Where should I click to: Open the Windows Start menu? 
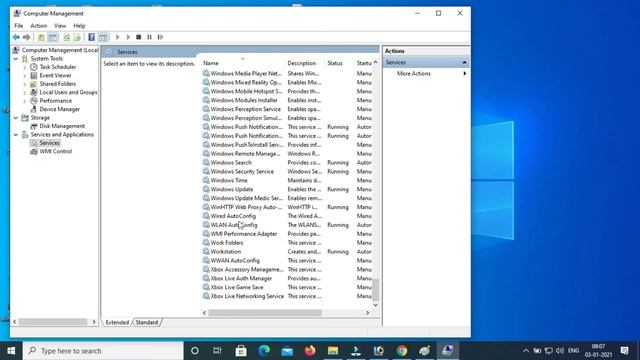[x=11, y=351]
